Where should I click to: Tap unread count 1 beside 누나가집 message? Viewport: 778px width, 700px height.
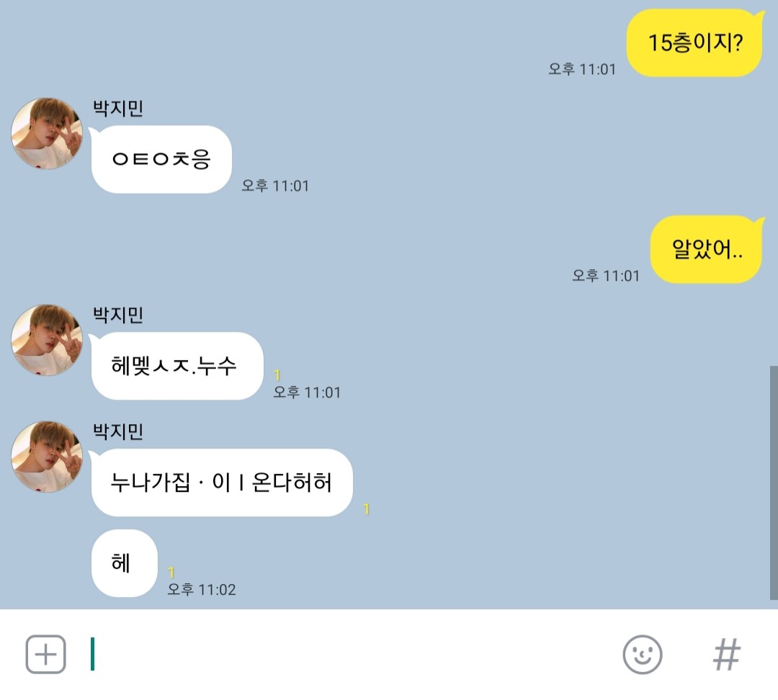[366, 509]
